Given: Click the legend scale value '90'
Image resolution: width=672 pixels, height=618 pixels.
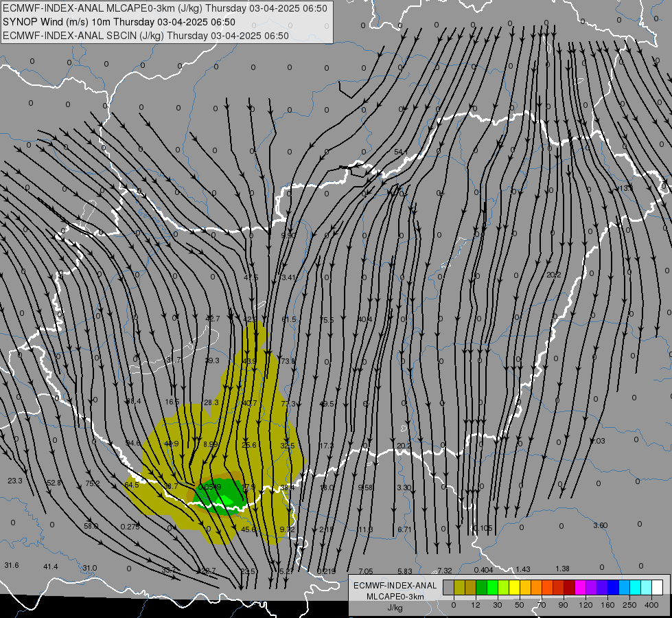Looking at the screenshot, I should (563, 605).
